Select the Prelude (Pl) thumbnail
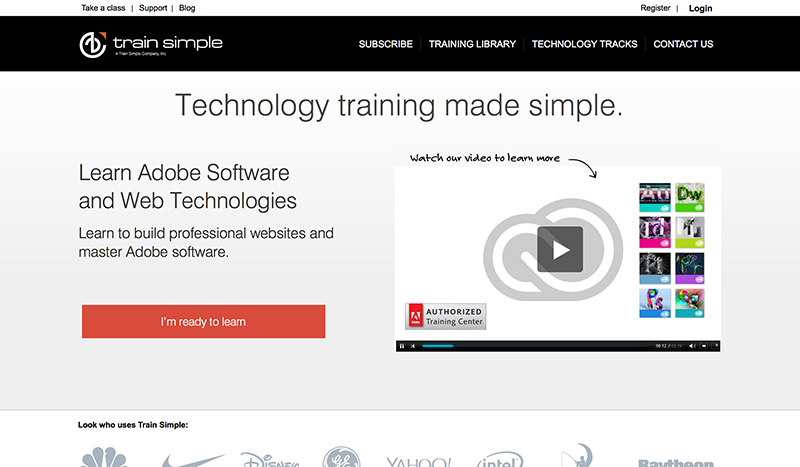Viewport: 800px width, 467px height. 655,268
